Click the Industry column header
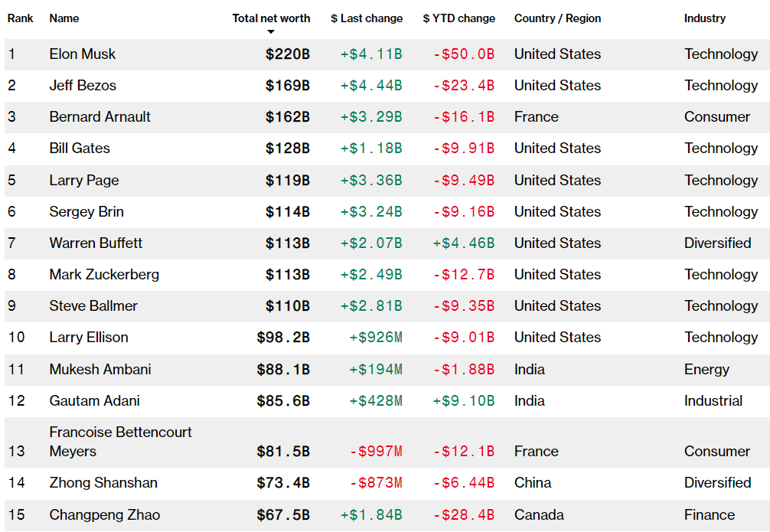Viewport: 770px width, 532px height. (705, 18)
